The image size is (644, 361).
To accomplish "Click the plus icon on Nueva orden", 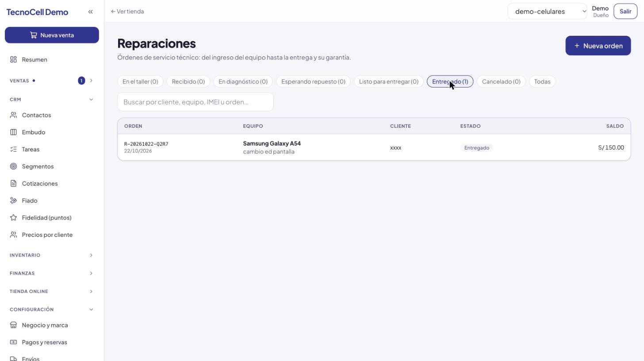I will [577, 46].
